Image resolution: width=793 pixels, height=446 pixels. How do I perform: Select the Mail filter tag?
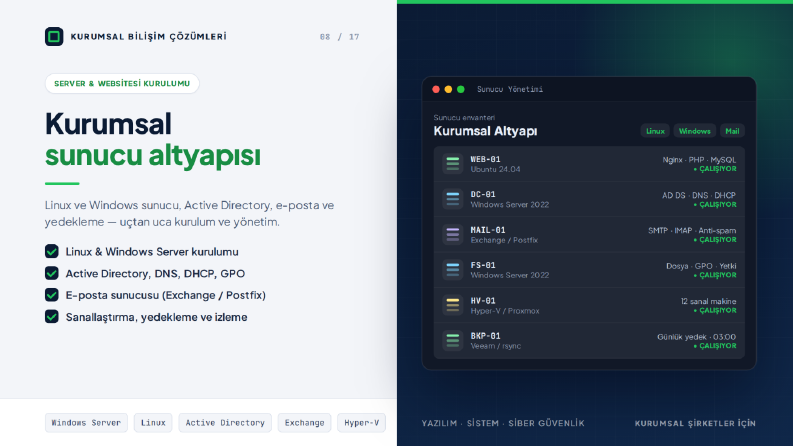click(732, 131)
